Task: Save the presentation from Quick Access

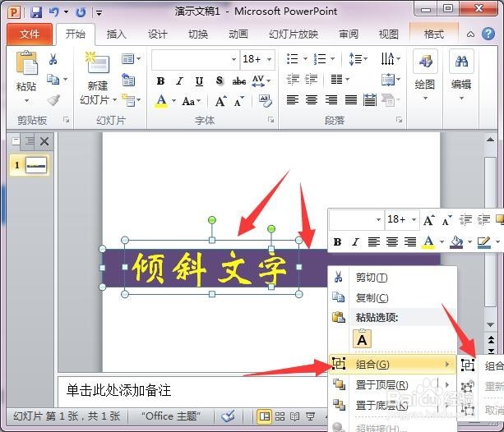Action: (36, 12)
